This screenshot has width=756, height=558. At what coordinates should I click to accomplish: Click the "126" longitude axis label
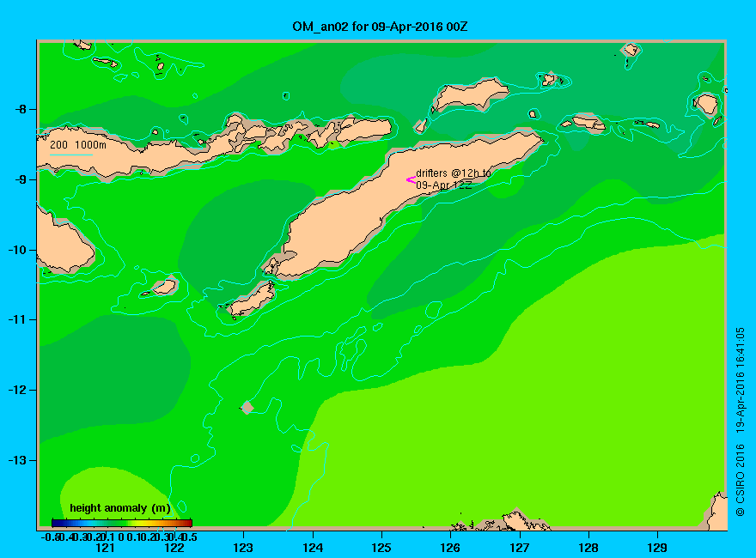pos(450,548)
